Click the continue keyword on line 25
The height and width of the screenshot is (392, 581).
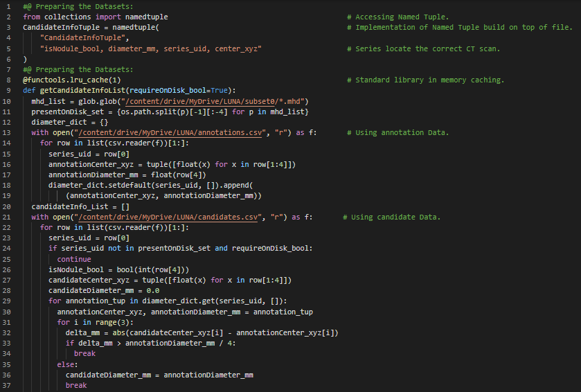(x=73, y=259)
